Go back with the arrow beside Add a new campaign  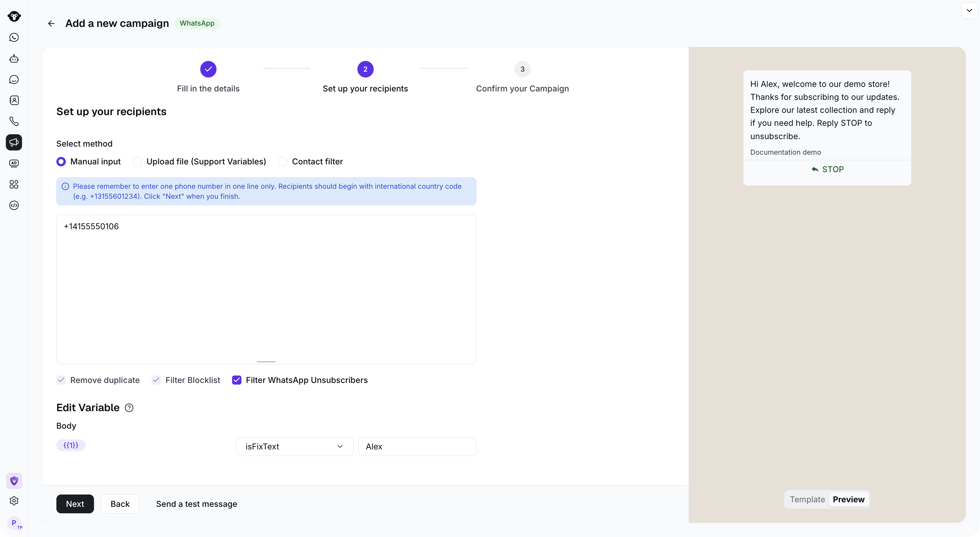pyautogui.click(x=51, y=24)
